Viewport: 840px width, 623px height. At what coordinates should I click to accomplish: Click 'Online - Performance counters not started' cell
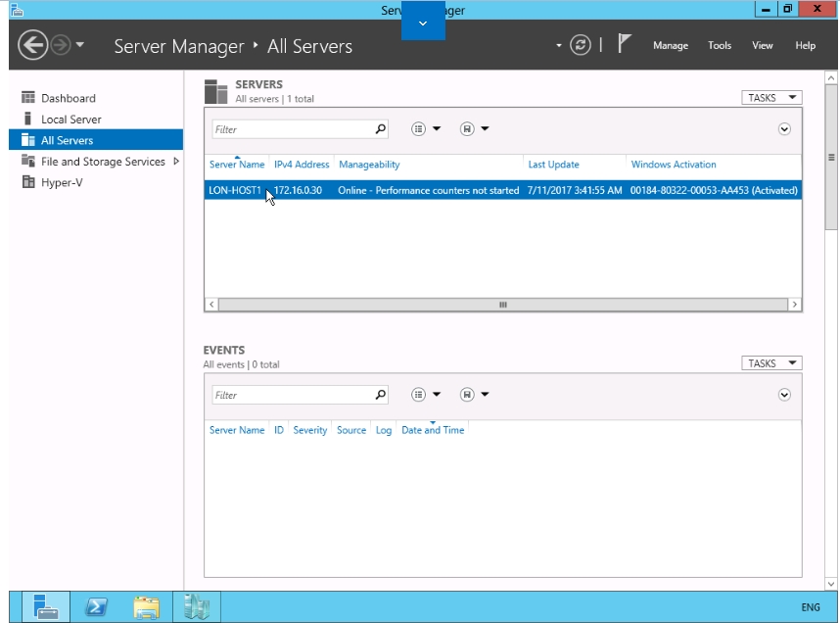click(x=429, y=190)
